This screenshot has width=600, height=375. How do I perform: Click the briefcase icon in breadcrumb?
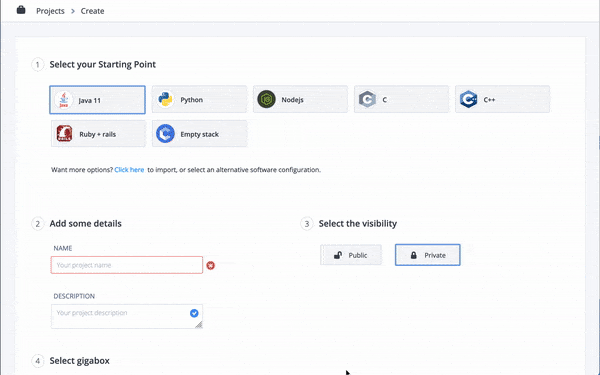point(21,10)
